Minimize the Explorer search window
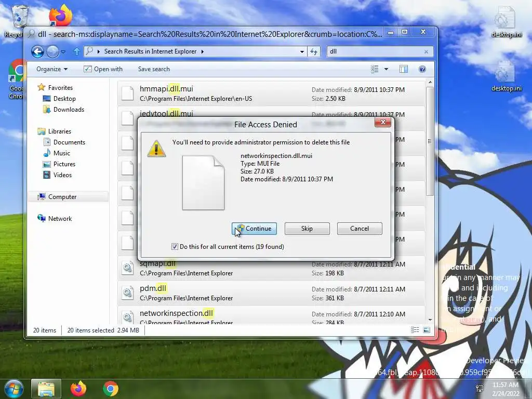 (x=391, y=32)
